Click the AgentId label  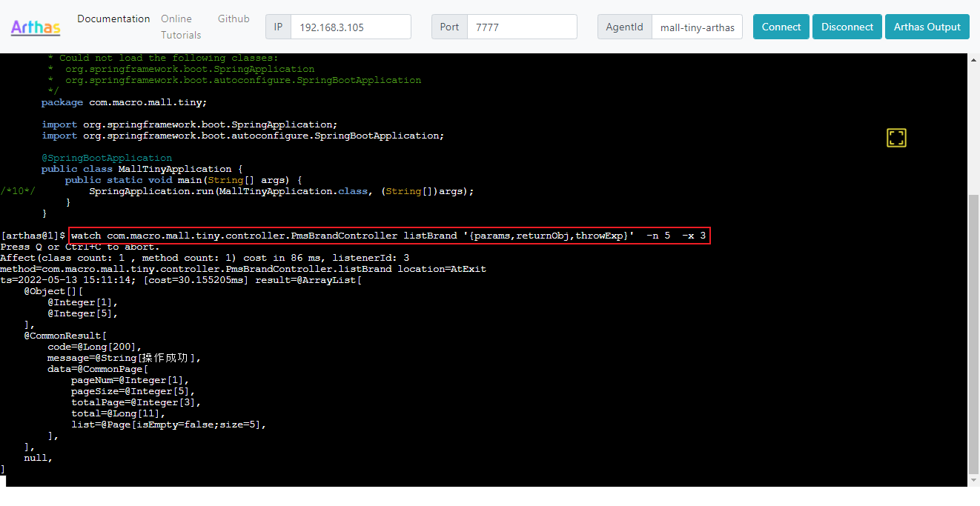click(624, 27)
